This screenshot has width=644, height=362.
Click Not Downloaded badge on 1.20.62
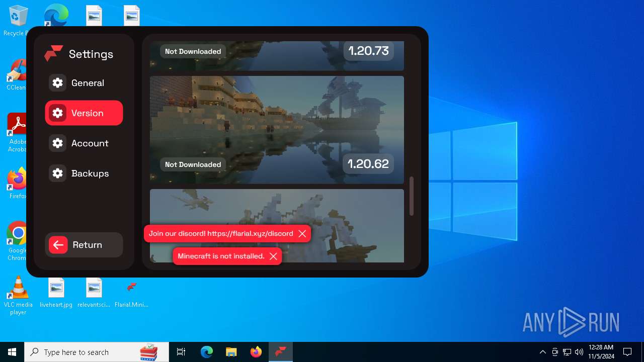tap(193, 164)
